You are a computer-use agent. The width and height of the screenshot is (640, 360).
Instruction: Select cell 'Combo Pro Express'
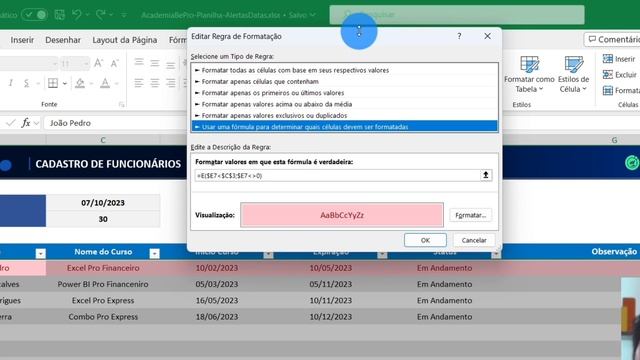[103, 317]
